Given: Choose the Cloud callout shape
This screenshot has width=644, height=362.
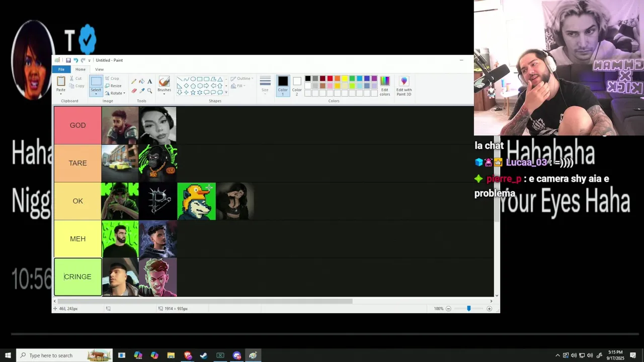Looking at the screenshot, I should (220, 93).
